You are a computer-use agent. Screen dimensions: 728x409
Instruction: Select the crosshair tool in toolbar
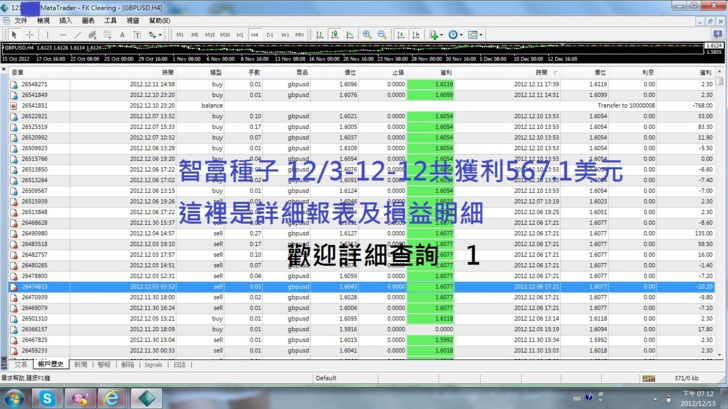pos(30,35)
